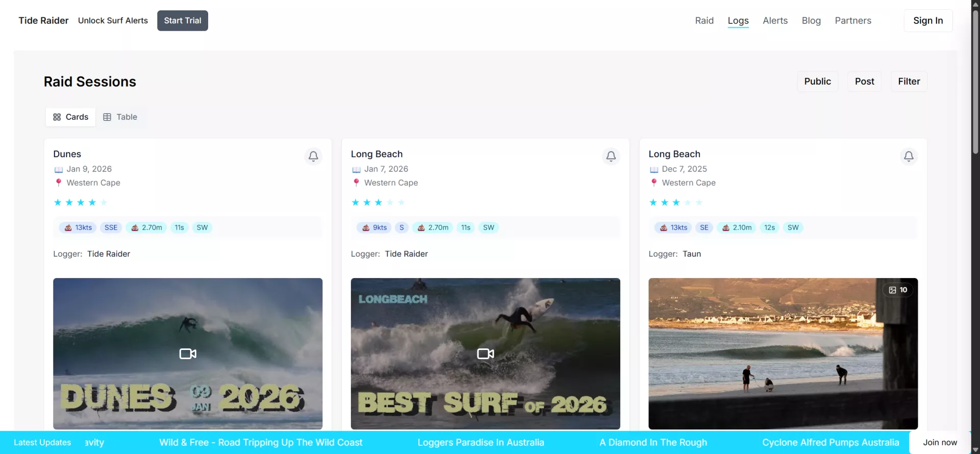The image size is (980, 454).
Task: Click the bell icon on Dec 7 Long Beach card
Action: tap(909, 156)
